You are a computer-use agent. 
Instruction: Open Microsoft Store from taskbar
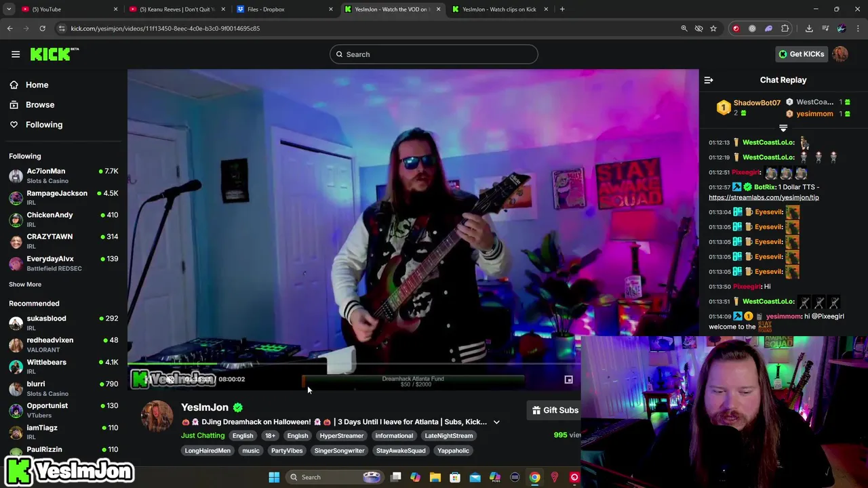455,477
